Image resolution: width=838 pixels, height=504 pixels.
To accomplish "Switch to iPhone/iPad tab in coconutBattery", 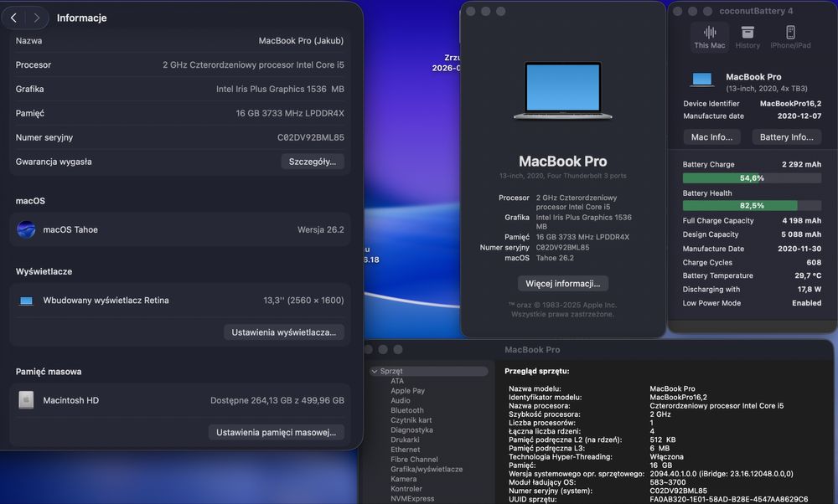I will (790, 38).
